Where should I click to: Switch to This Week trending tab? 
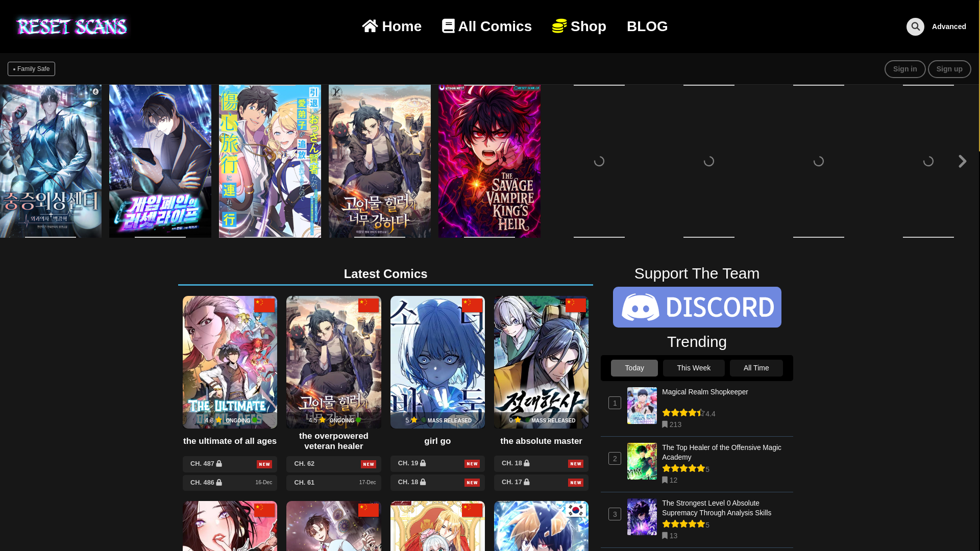(694, 368)
